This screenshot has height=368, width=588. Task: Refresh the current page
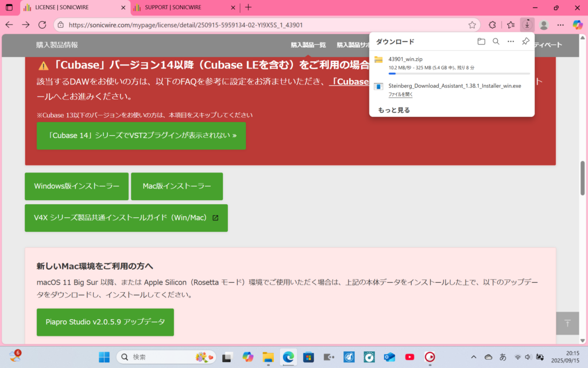click(x=42, y=25)
